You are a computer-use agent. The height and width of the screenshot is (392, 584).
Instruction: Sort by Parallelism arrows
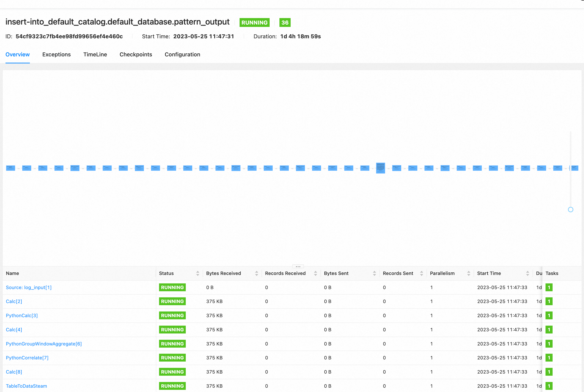[x=469, y=273]
